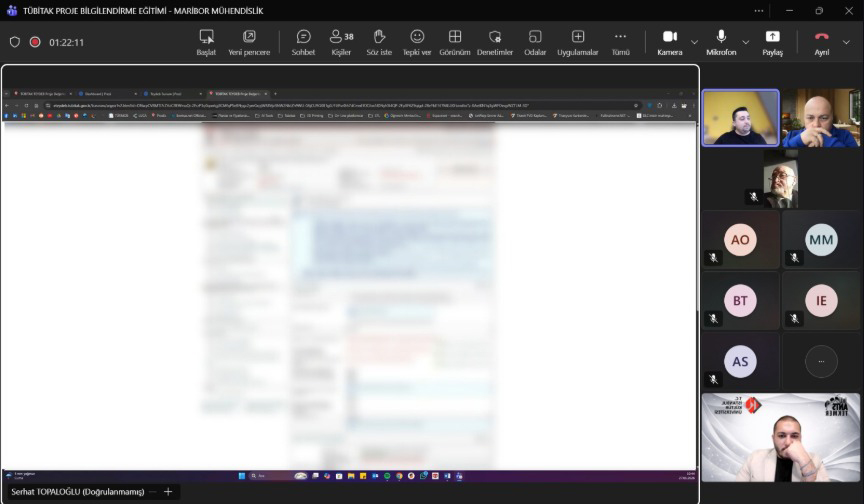Open the Sohbet chat panel
Viewport: 864px width, 504px height.
(303, 42)
